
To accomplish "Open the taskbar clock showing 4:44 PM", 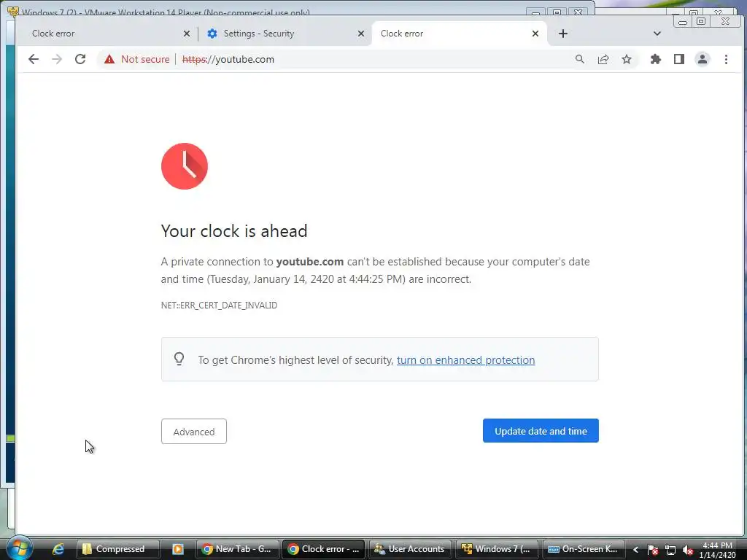I will 718,550.
